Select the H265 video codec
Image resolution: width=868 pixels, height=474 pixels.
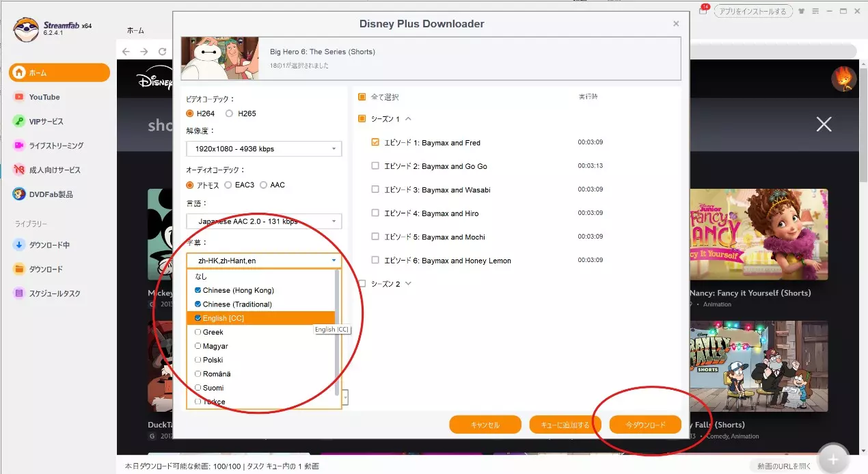(229, 114)
